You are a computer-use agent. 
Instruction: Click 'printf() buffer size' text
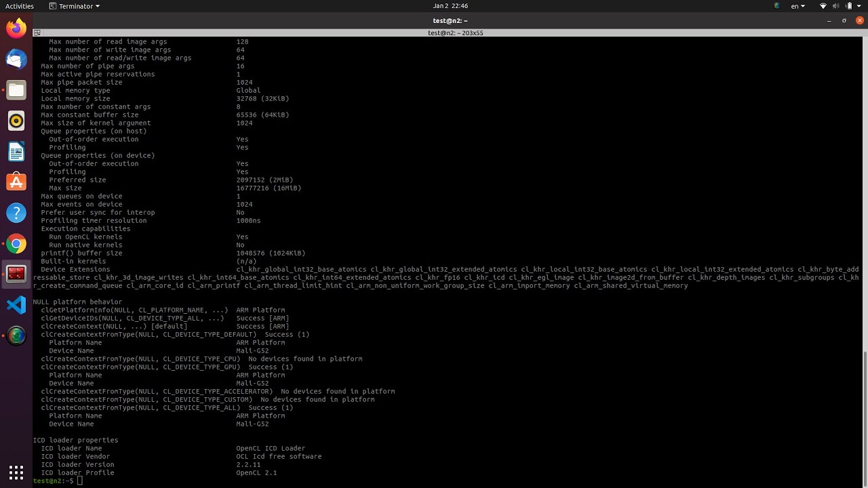pyautogui.click(x=81, y=253)
